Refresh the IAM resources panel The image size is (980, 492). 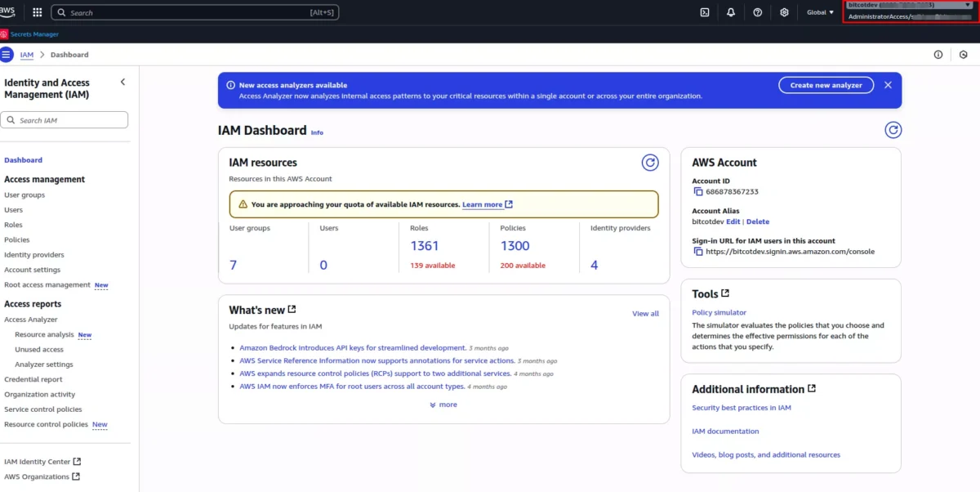[649, 163]
